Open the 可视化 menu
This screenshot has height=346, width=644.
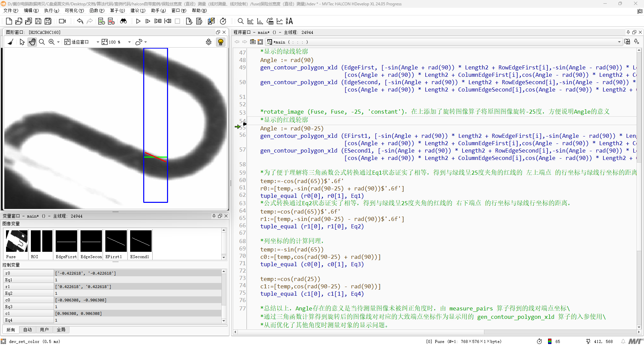point(74,10)
